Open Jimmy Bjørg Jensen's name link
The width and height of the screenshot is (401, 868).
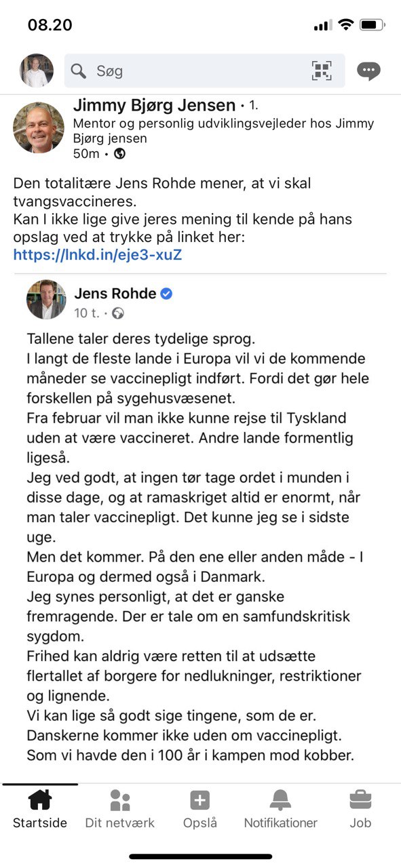coord(154,105)
